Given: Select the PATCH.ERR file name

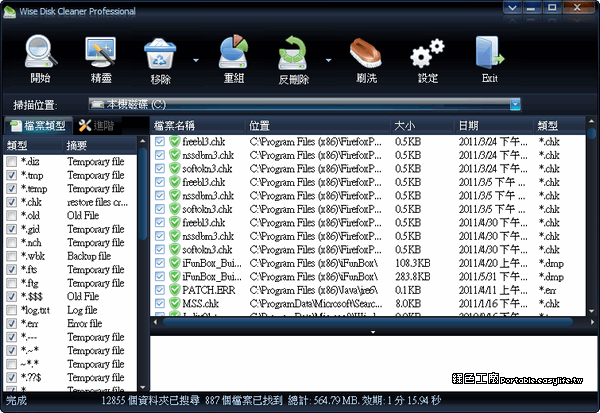Looking at the screenshot, I should [x=209, y=290].
